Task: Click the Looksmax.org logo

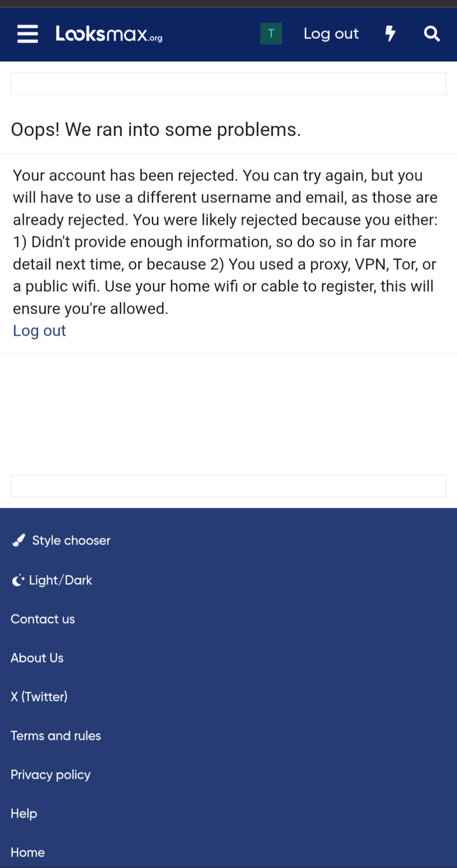Action: (109, 33)
